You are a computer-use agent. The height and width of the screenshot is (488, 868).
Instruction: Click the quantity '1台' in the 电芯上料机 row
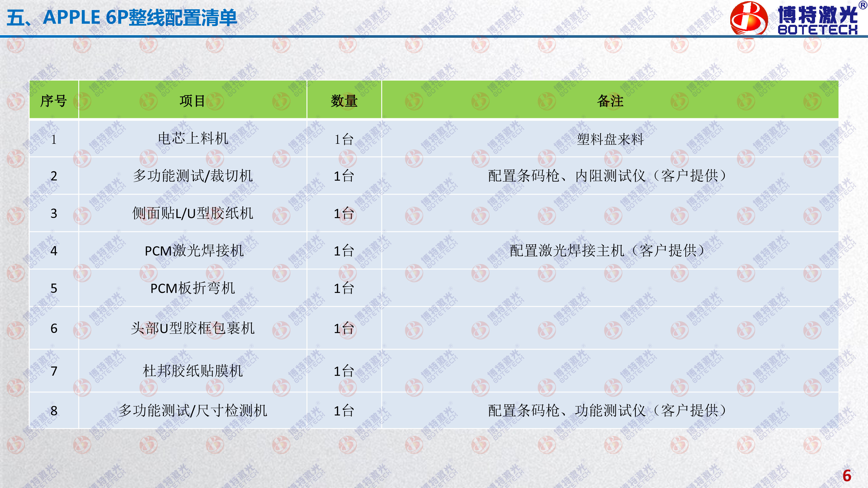click(344, 139)
